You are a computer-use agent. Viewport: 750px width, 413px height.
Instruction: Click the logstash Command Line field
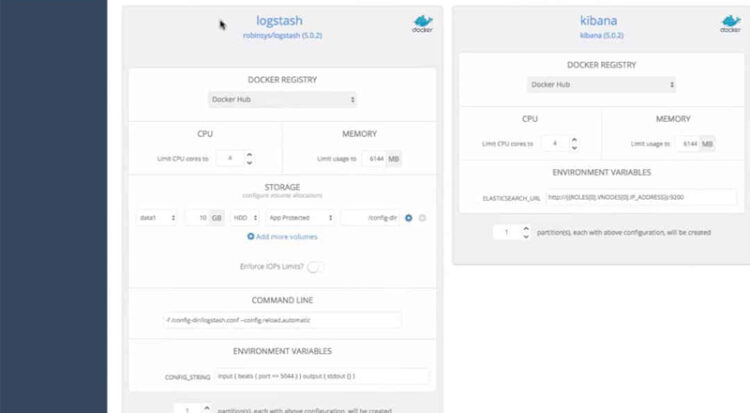point(282,320)
